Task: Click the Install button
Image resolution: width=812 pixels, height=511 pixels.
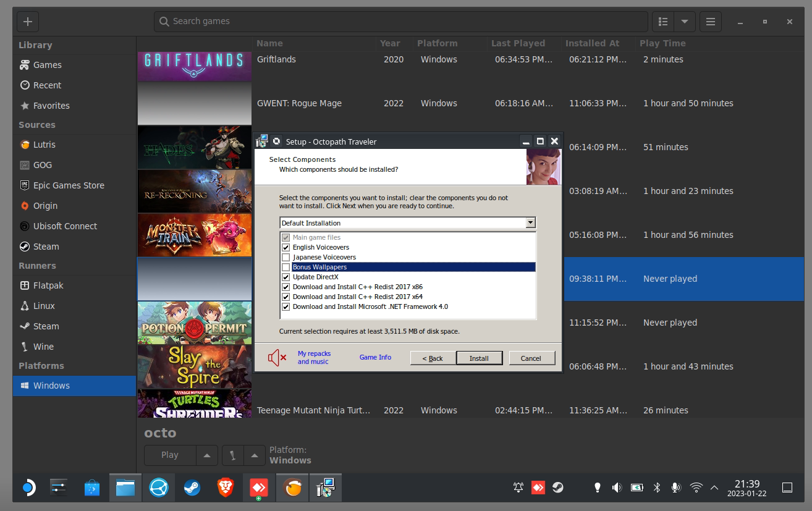Action: 479,358
